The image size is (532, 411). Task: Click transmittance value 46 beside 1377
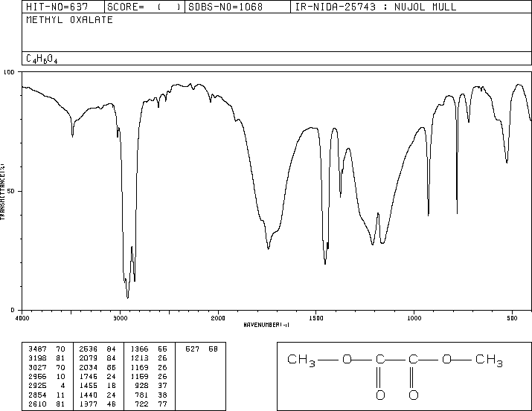[x=112, y=404]
